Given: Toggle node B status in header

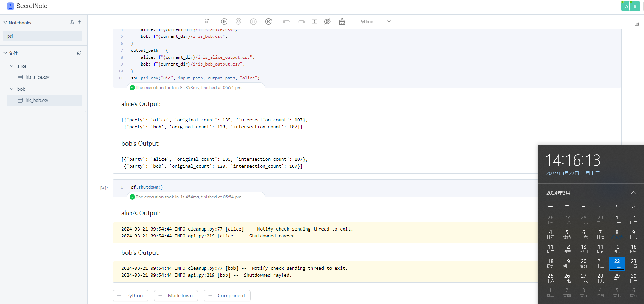Looking at the screenshot, I should 635,6.
